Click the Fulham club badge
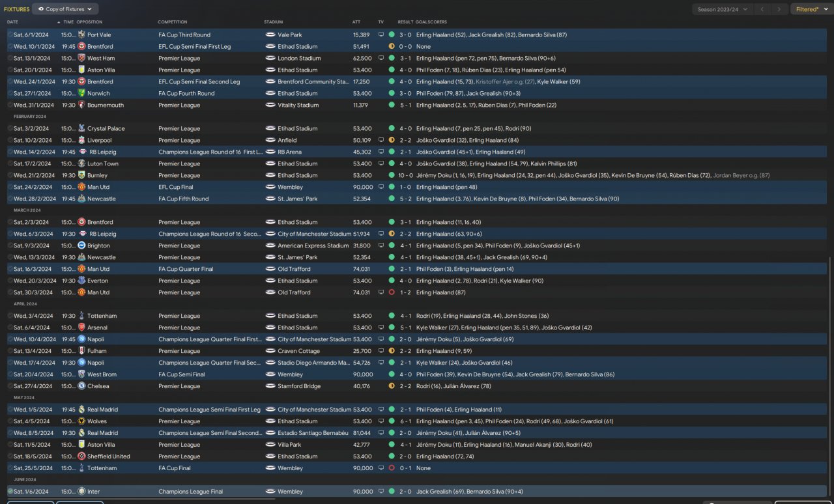The height and width of the screenshot is (504, 834). pyautogui.click(x=81, y=351)
